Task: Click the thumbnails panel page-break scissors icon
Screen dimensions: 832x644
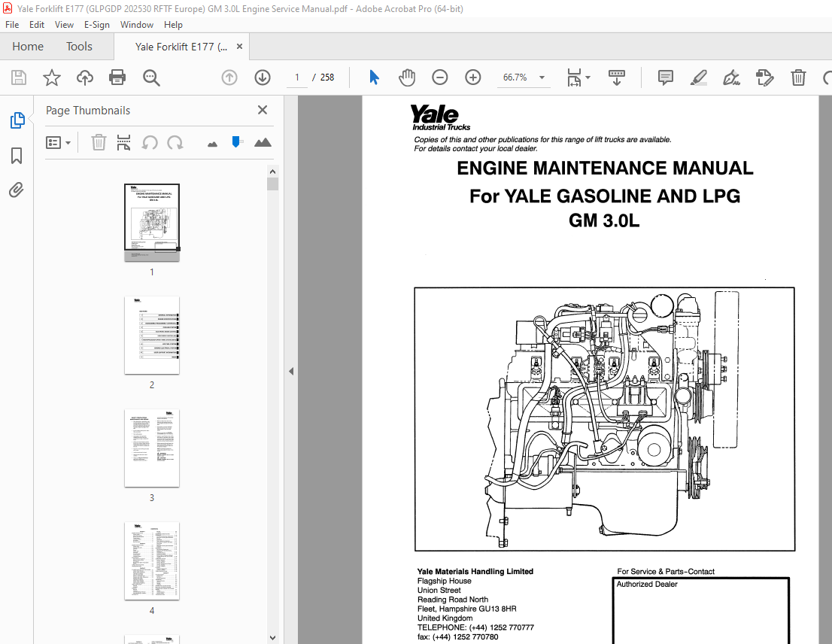Action: pyautogui.click(x=123, y=143)
